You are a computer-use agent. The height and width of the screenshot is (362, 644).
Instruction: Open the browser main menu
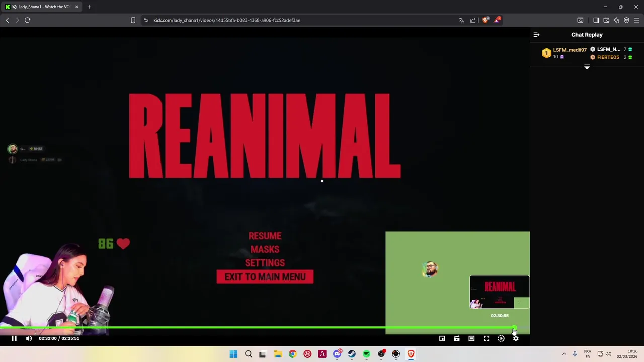[636, 20]
